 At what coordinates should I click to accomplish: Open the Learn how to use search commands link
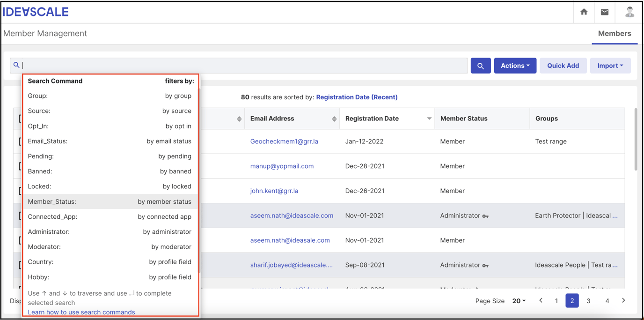[81, 312]
